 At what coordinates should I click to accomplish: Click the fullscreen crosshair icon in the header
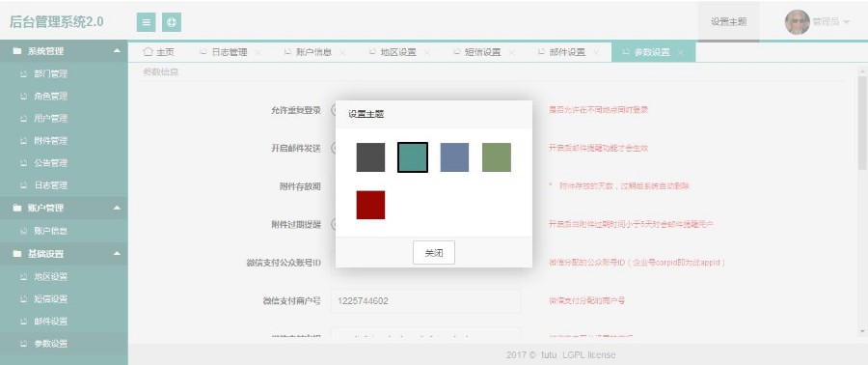click(172, 22)
